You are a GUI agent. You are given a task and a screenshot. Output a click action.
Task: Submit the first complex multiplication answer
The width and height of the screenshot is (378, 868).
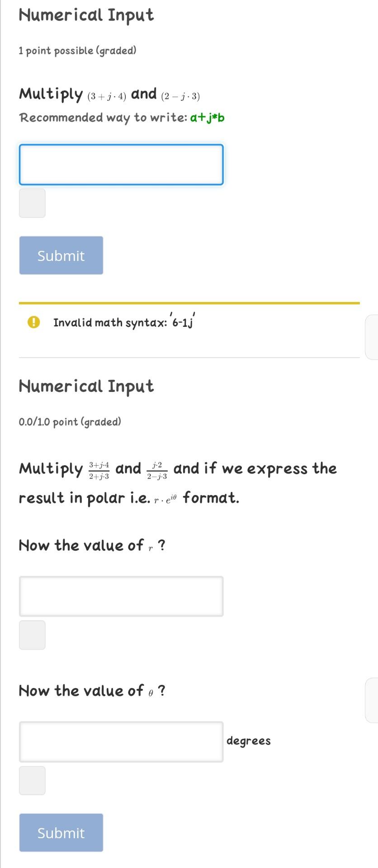point(61,255)
